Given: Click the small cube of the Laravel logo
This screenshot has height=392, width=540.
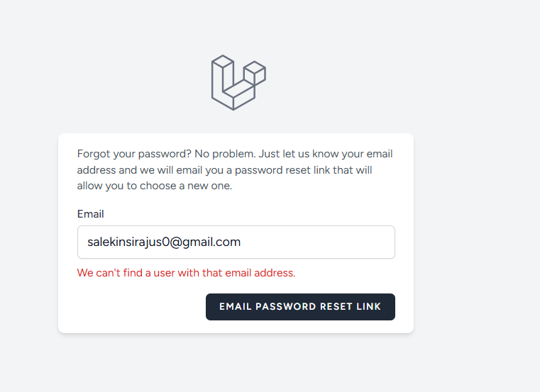Looking at the screenshot, I should pyautogui.click(x=255, y=72).
